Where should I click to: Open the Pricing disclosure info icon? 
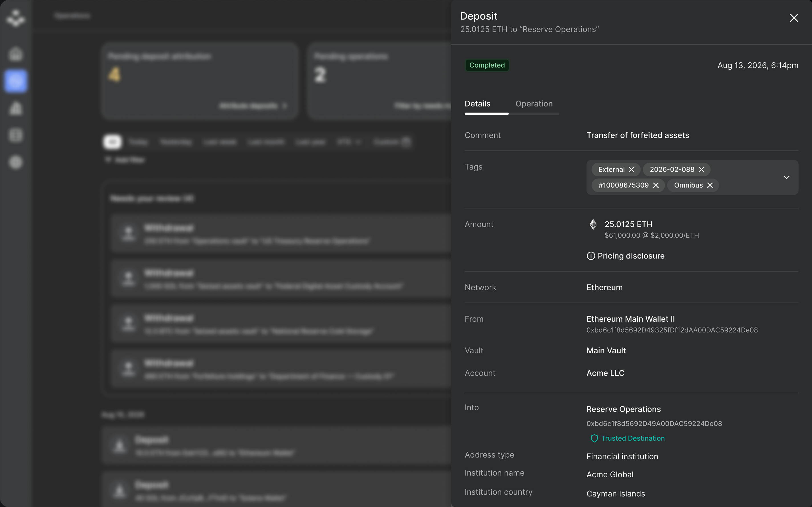tap(591, 256)
